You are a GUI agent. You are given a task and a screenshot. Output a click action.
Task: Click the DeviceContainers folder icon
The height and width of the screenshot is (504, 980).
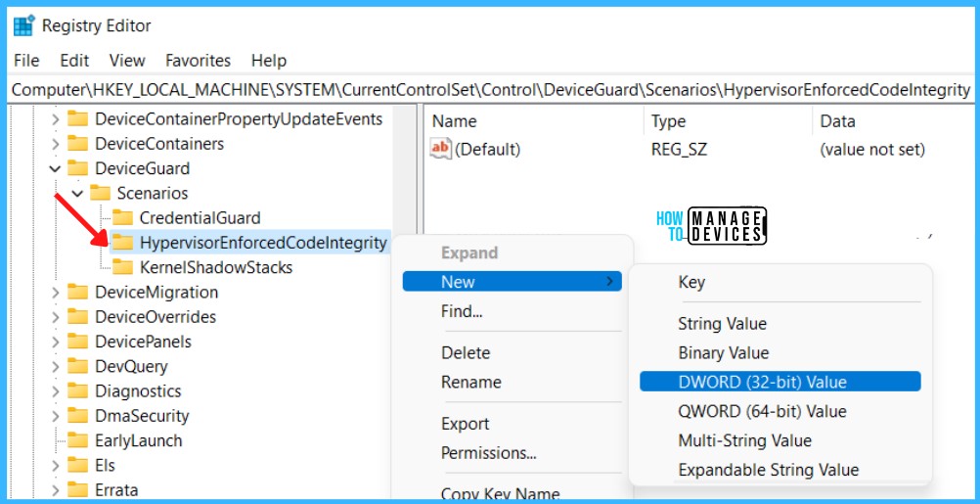coord(77,144)
